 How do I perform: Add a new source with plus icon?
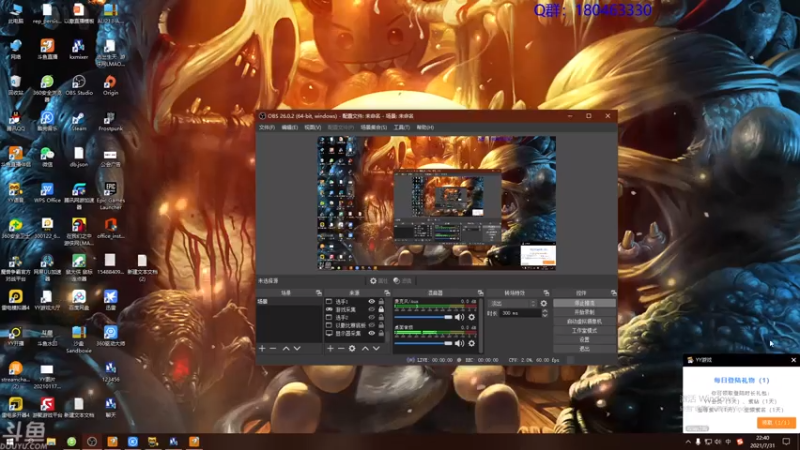click(330, 348)
